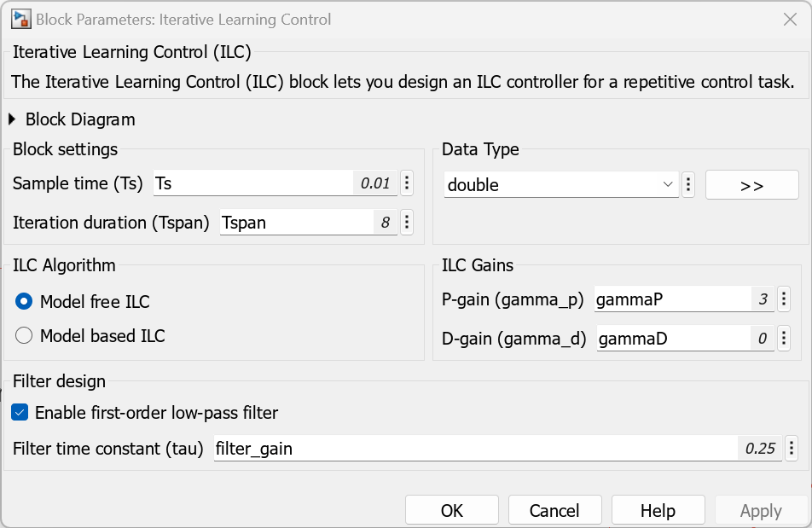Click the >> data type assistant button
Image resolution: width=812 pixels, height=528 pixels.
(x=751, y=185)
